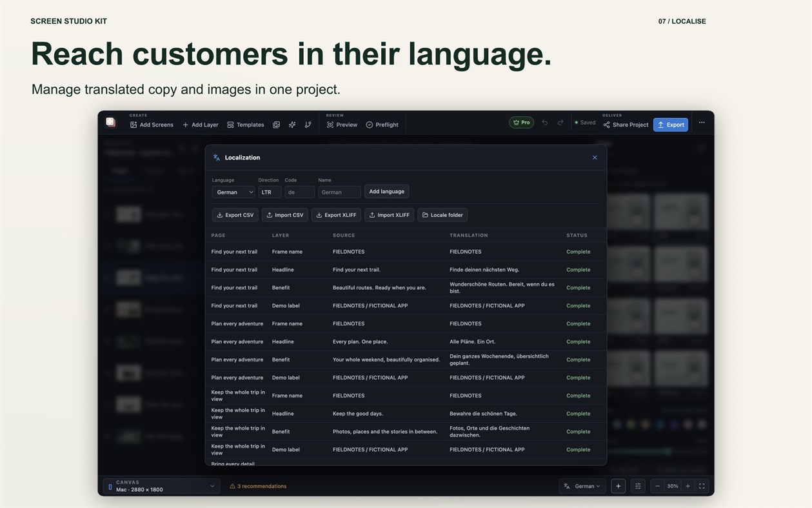Image resolution: width=812 pixels, height=508 pixels.
Task: Open the more options ellipsis menu
Action: pyautogui.click(x=702, y=123)
